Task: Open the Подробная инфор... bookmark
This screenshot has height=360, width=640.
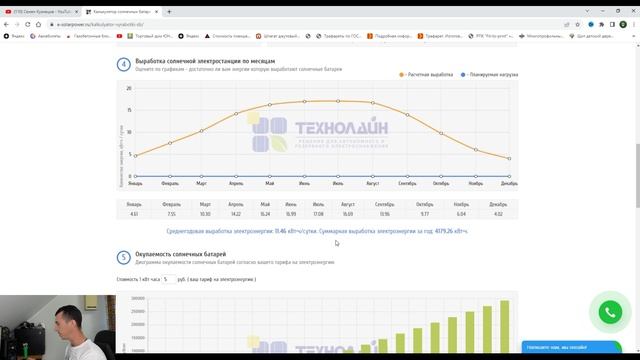Action: [x=389, y=36]
